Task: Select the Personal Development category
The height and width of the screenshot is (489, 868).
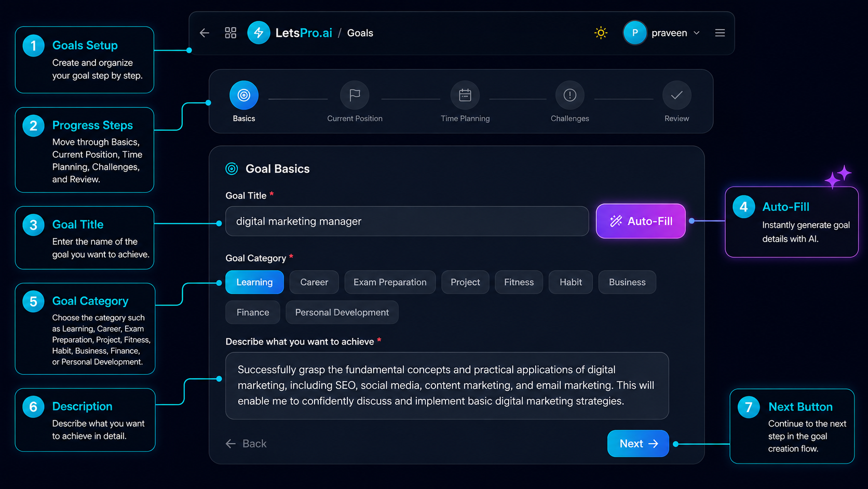Action: 342,312
